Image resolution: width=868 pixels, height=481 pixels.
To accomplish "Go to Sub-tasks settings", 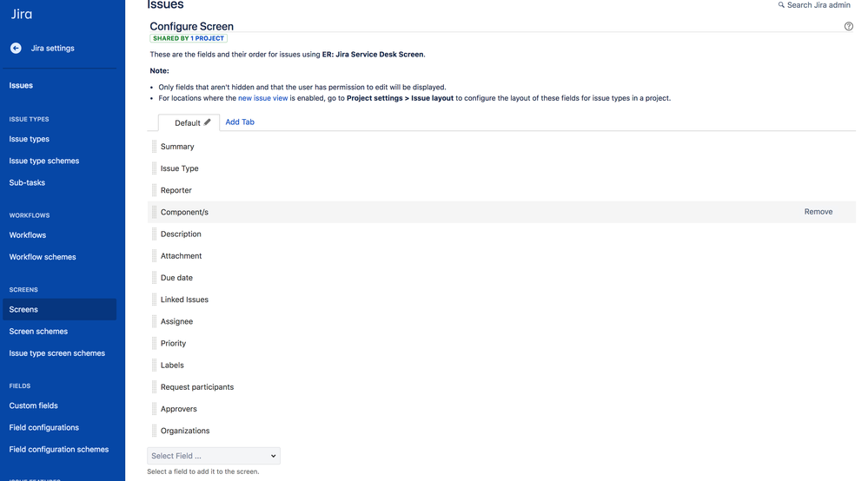I will [x=27, y=182].
